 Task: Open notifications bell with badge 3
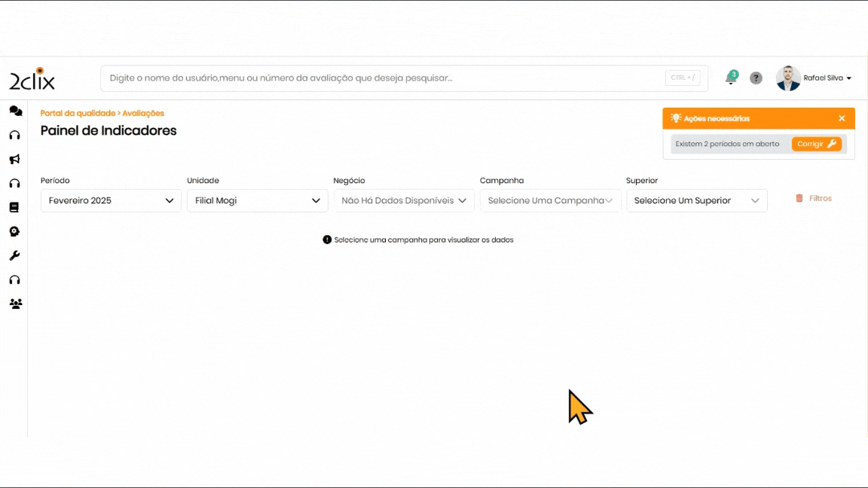point(730,78)
